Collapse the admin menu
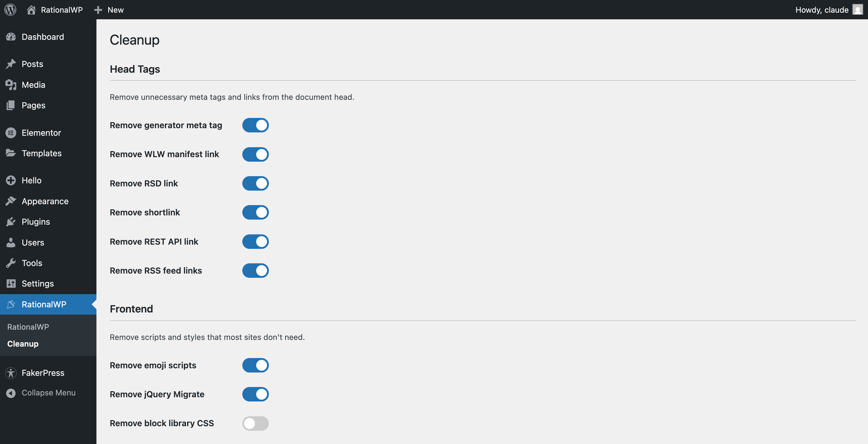Image resolution: width=868 pixels, height=444 pixels. point(48,393)
